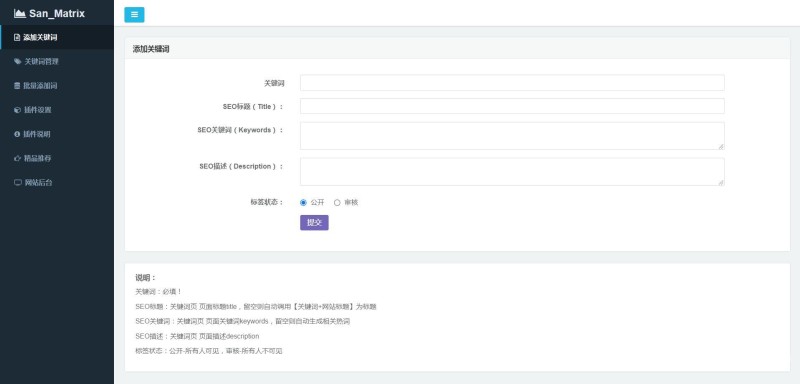The width and height of the screenshot is (800, 384).
Task: Click the purple 提交 submit button
Action: point(314,222)
